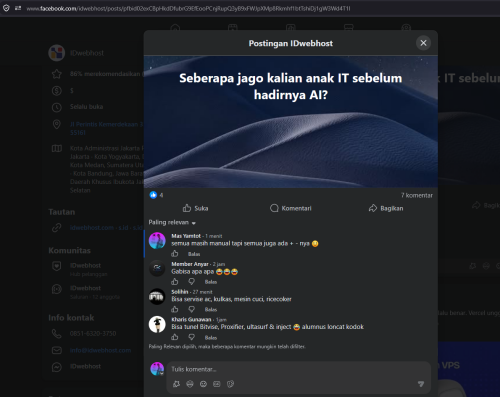Click Balas under Solihin's comment
500x397 pixels.
tap(211, 310)
